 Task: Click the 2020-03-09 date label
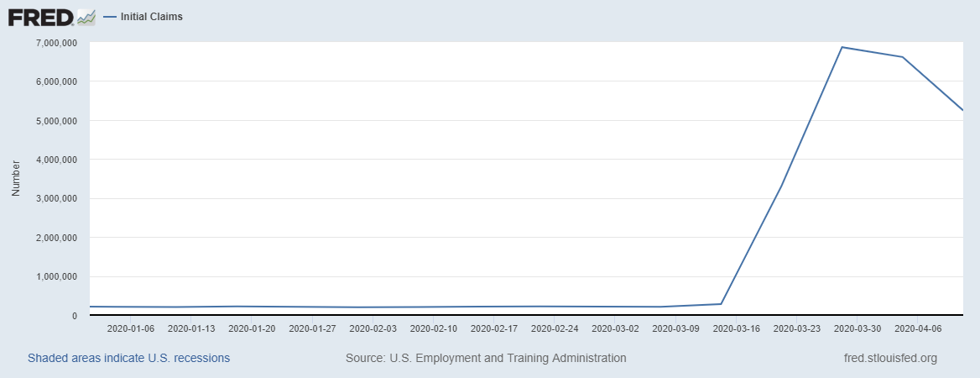(x=676, y=328)
